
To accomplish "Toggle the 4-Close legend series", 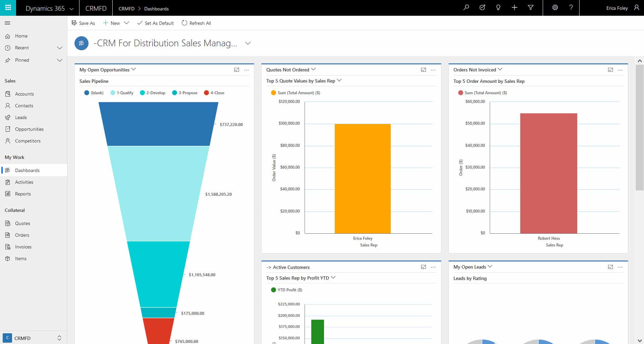I will pyautogui.click(x=214, y=93).
